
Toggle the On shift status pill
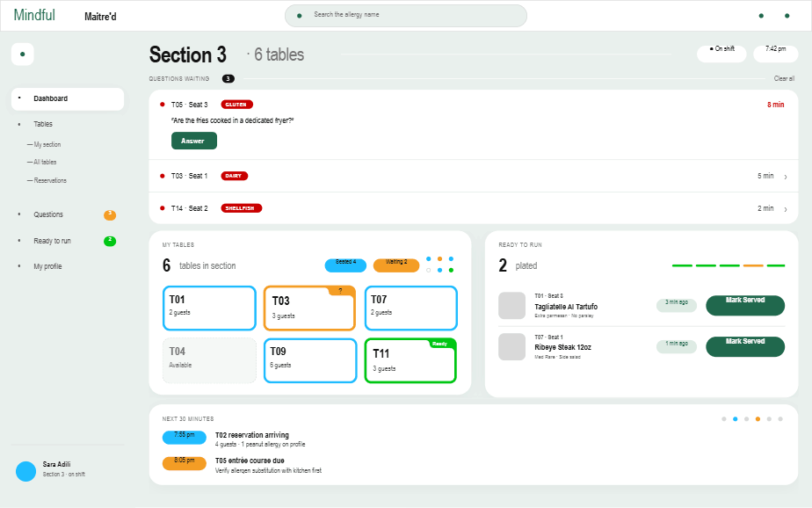click(x=721, y=54)
